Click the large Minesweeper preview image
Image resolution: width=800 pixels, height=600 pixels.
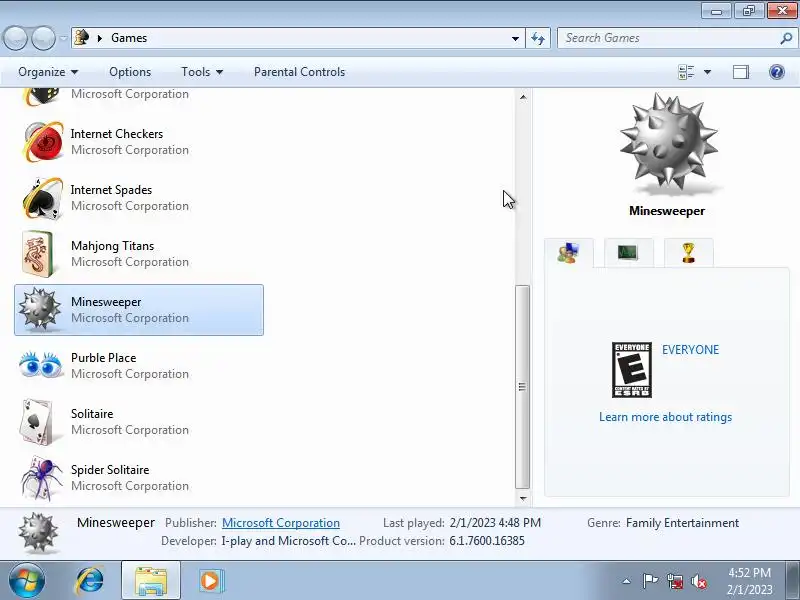[x=668, y=143]
